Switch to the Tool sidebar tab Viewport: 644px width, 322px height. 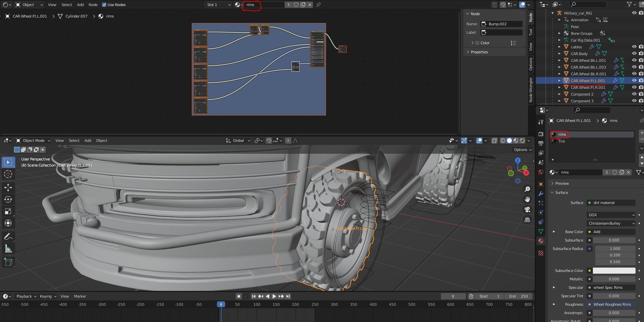tap(531, 32)
